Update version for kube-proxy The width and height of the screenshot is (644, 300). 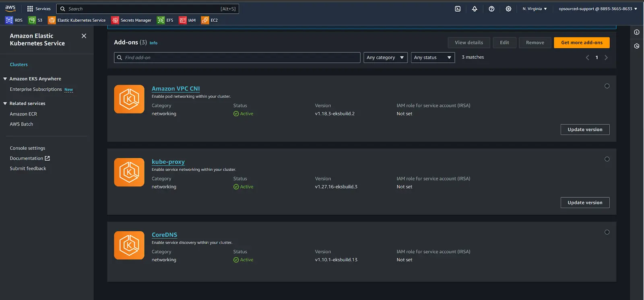(585, 203)
